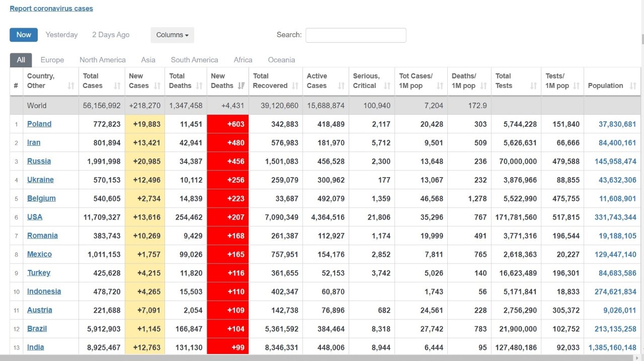Sort by Active Cases arrows icon
Viewport: 644px width, 361px height.
coord(341,86)
